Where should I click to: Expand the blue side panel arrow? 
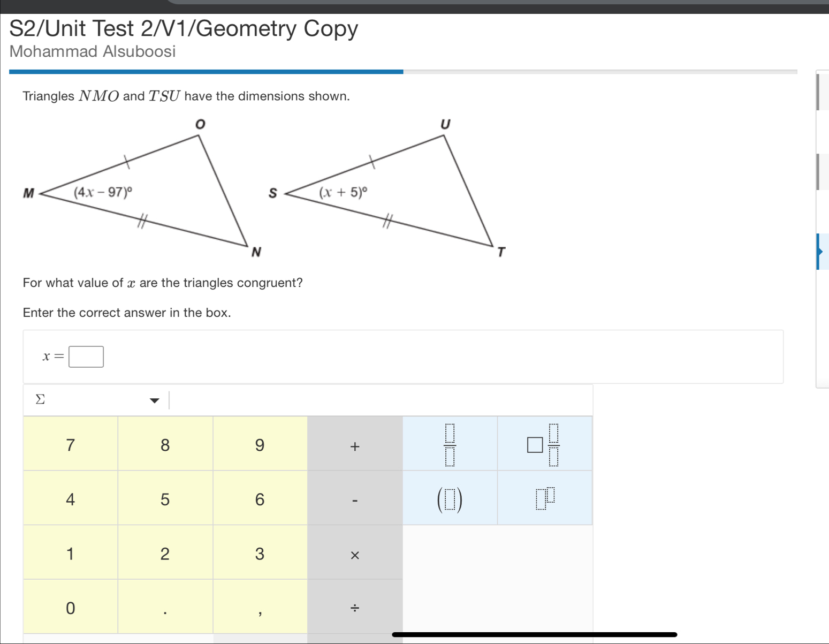coord(820,252)
